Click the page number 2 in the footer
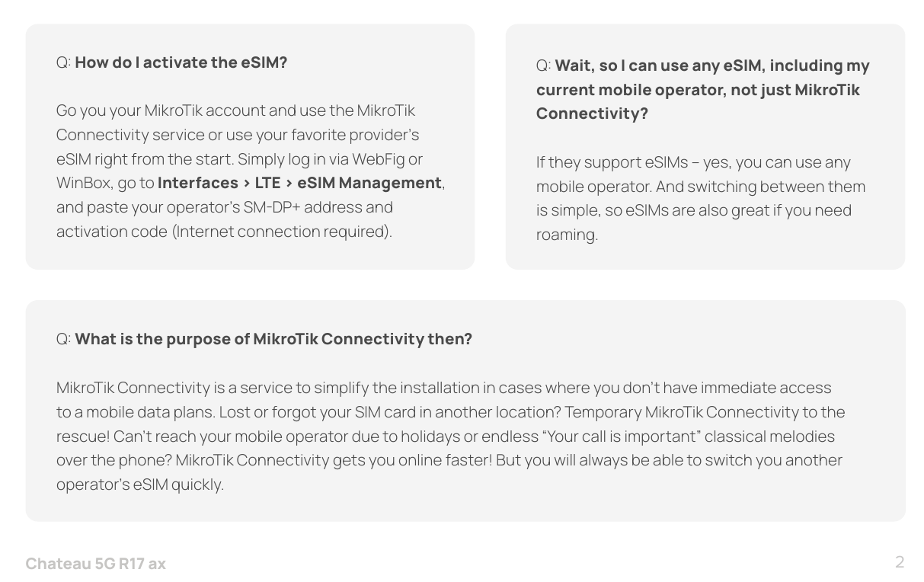The image size is (924, 582). click(900, 562)
